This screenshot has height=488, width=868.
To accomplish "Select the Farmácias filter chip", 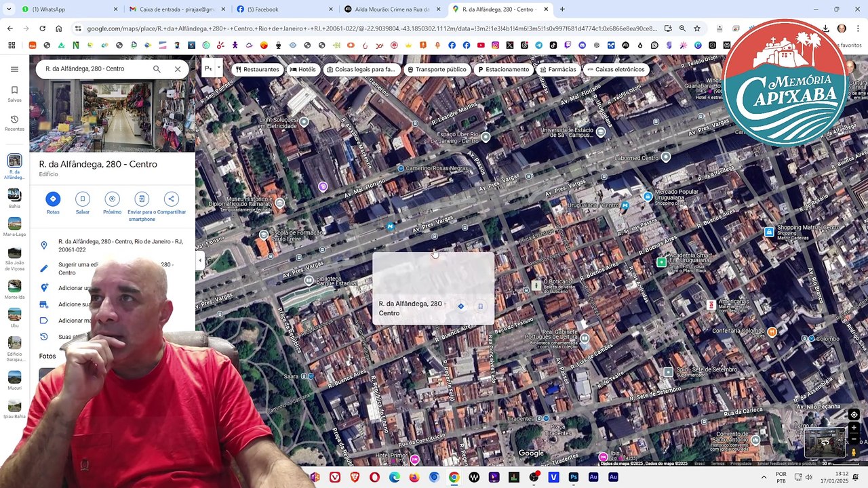I will coord(557,69).
